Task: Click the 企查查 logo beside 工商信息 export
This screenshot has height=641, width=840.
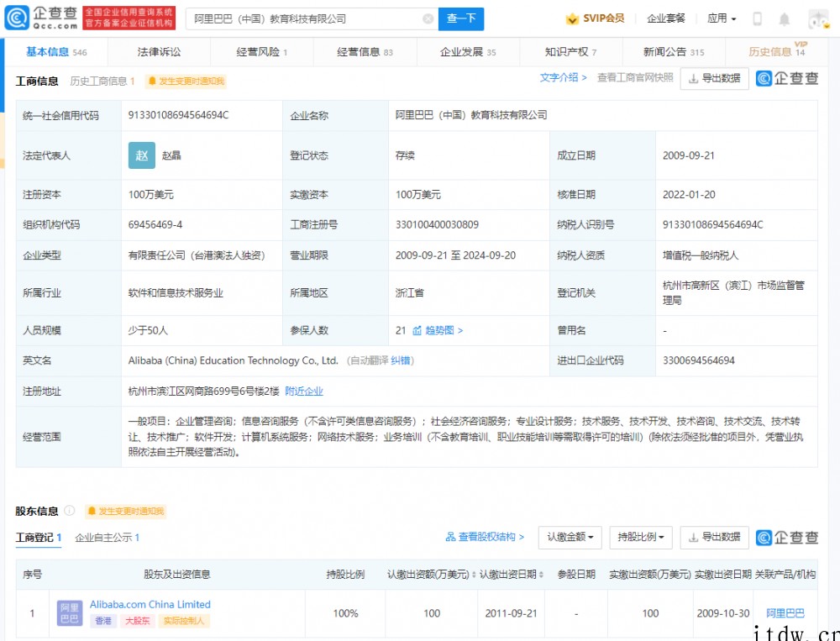Action: [787, 78]
